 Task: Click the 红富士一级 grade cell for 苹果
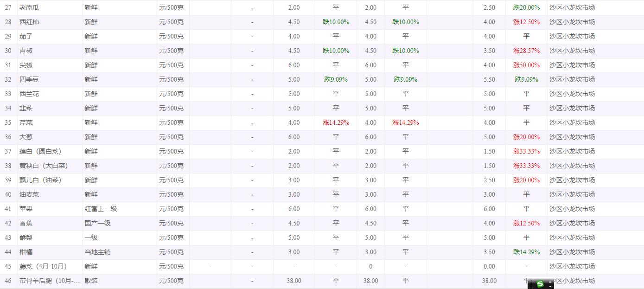pos(101,209)
